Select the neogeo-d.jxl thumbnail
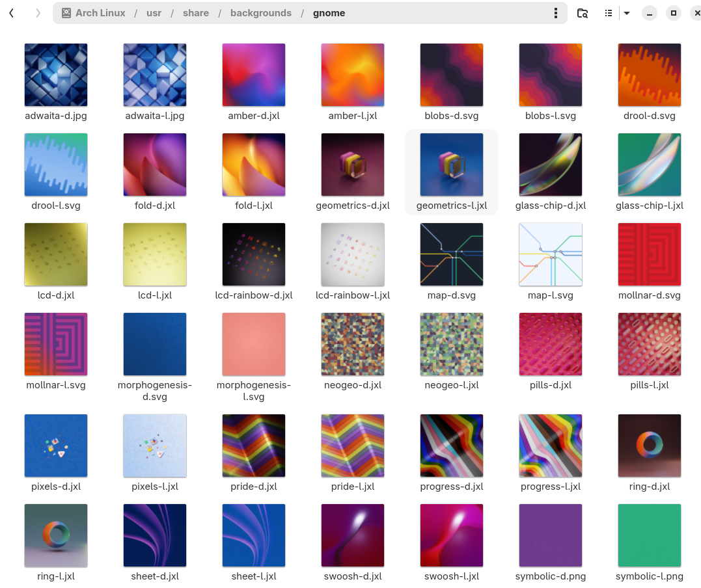 (x=353, y=344)
